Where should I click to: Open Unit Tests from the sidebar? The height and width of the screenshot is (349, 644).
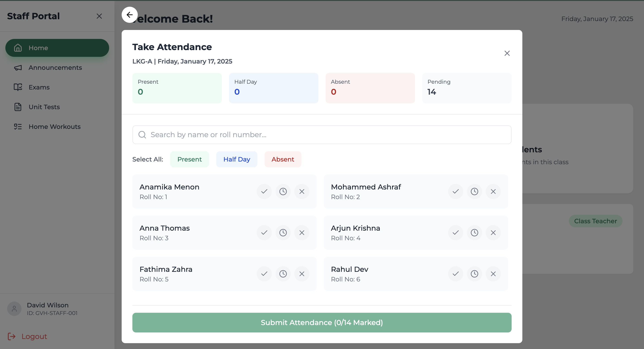[x=44, y=107]
